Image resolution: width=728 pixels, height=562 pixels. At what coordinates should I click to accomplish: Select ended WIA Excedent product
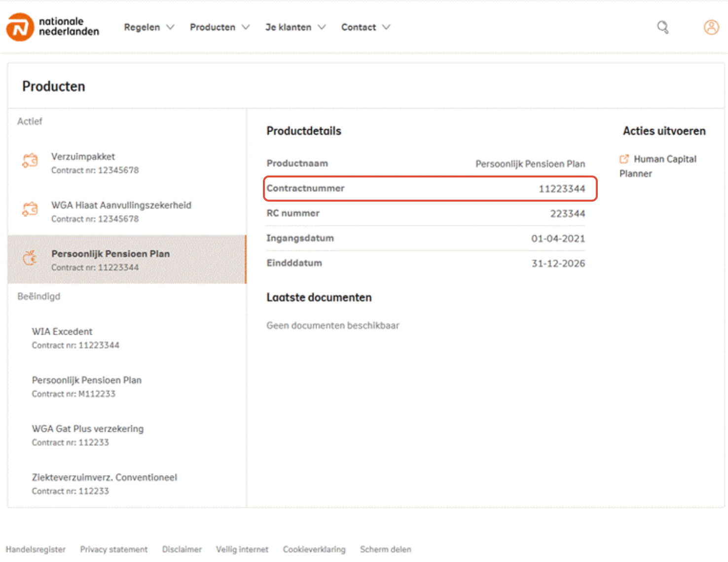point(127,338)
